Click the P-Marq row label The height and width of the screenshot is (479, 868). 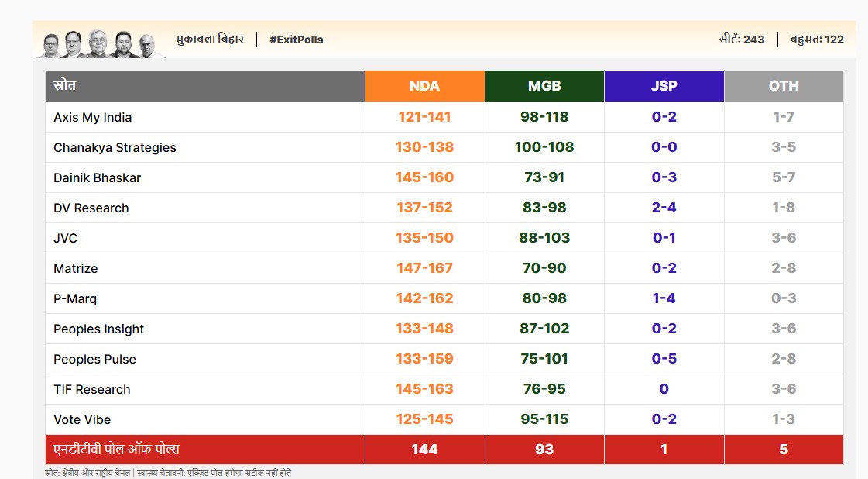pos(75,298)
